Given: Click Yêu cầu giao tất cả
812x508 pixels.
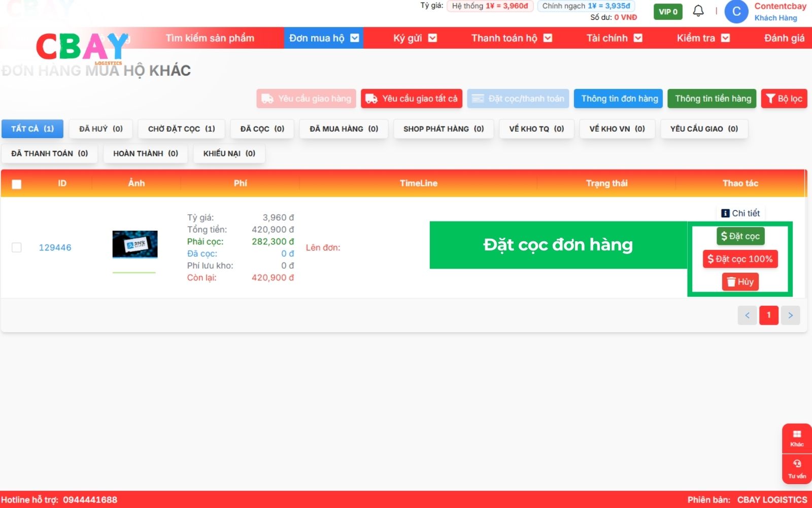Looking at the screenshot, I should click(412, 99).
